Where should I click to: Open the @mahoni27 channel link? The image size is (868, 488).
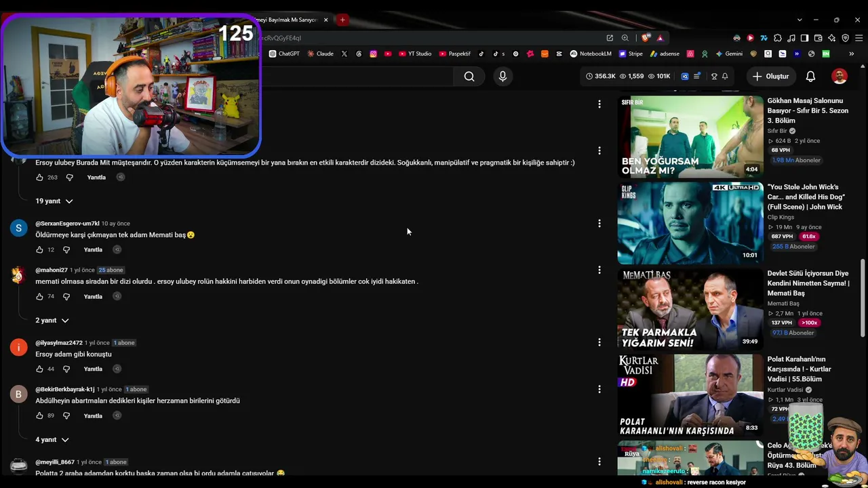[52, 270]
